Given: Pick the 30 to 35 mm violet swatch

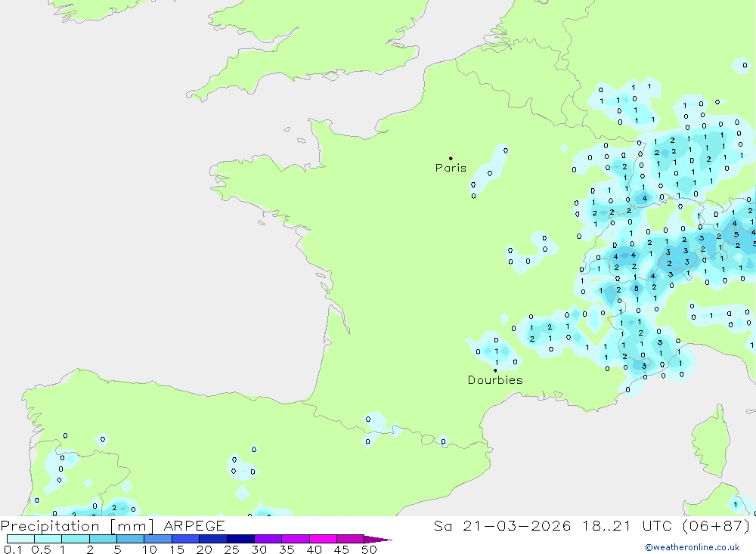Looking at the screenshot, I should pos(268,539).
